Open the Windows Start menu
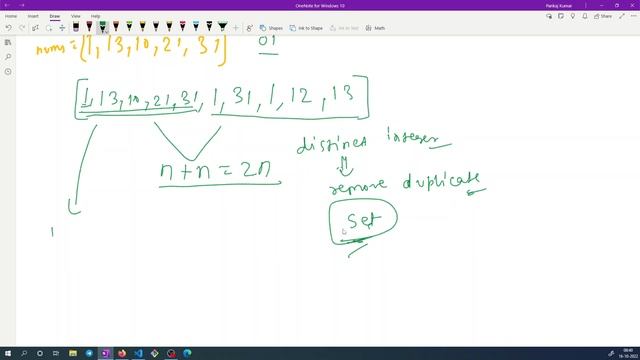Screen dimensions: 640x360 coord(8,353)
